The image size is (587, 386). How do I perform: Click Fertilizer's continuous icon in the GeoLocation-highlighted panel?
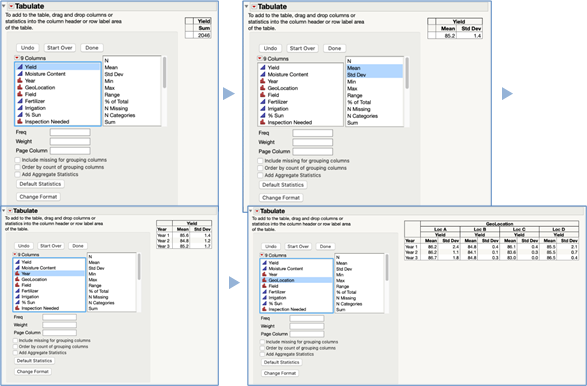[x=264, y=292]
